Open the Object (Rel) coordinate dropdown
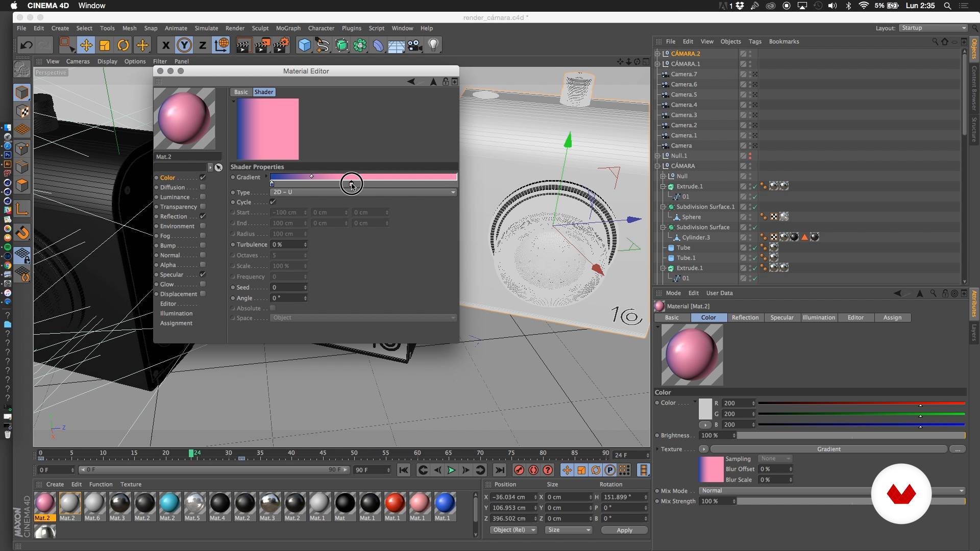This screenshot has height=551, width=980. coord(513,530)
